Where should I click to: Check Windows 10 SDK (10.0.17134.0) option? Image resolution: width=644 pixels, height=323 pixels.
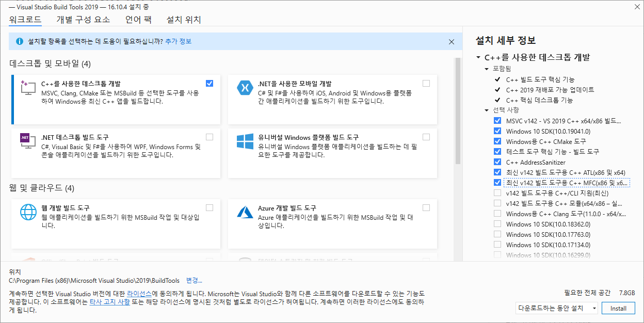click(x=497, y=245)
